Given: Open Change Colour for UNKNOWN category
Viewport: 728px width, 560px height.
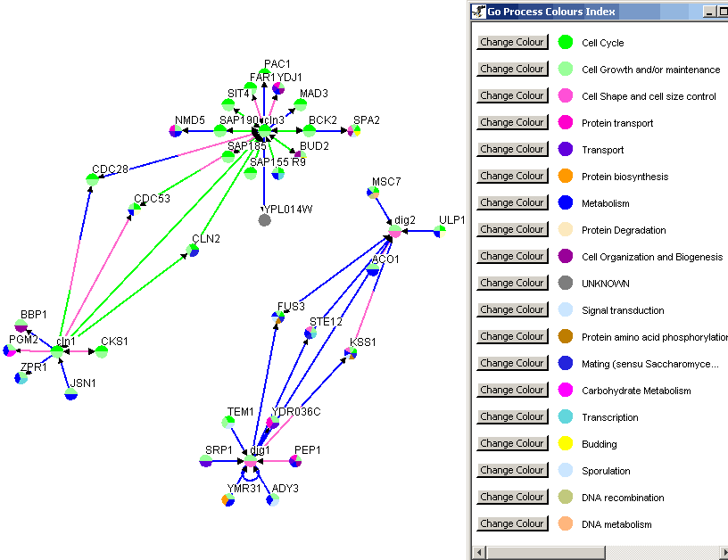Looking at the screenshot, I should tap(511, 283).
